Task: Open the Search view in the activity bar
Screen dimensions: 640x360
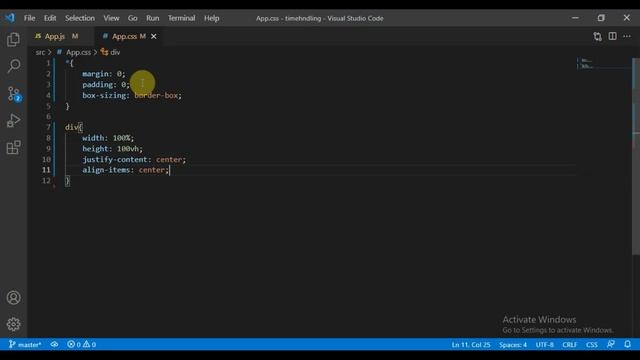Action: click(13, 66)
